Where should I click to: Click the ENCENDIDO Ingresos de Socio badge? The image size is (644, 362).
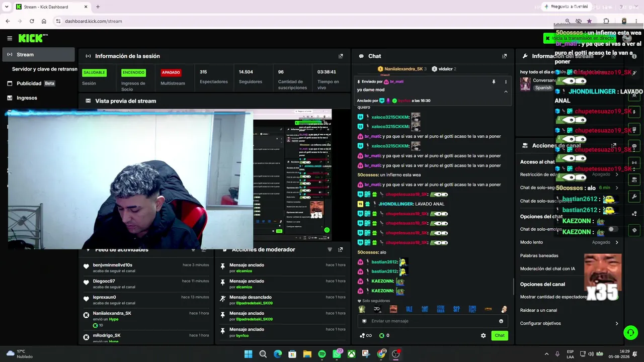(x=133, y=72)
